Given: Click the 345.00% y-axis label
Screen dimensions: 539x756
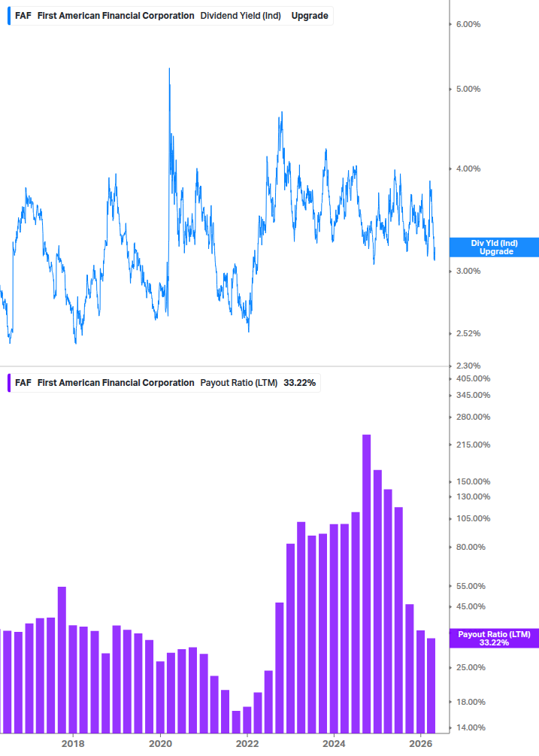Looking at the screenshot, I should point(473,396).
